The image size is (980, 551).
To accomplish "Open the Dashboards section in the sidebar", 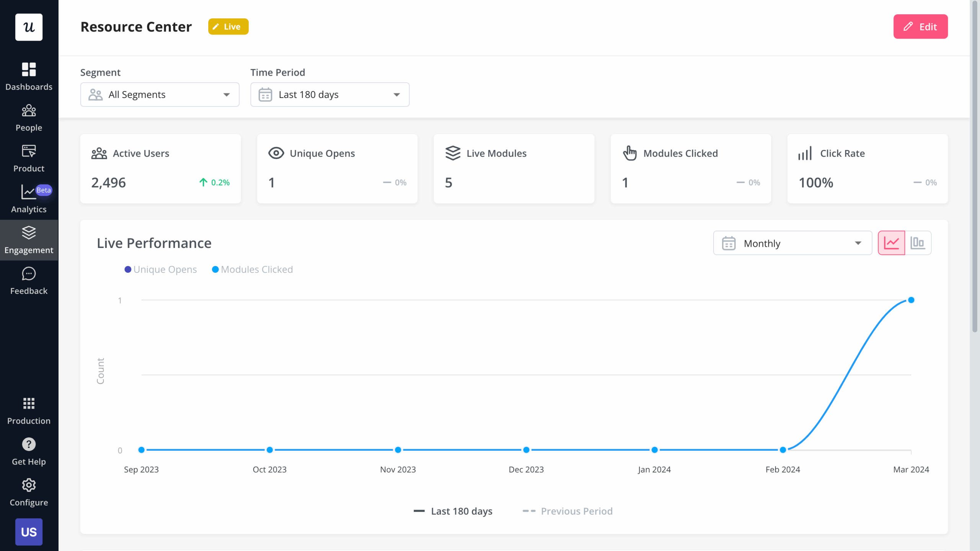I will [x=29, y=75].
